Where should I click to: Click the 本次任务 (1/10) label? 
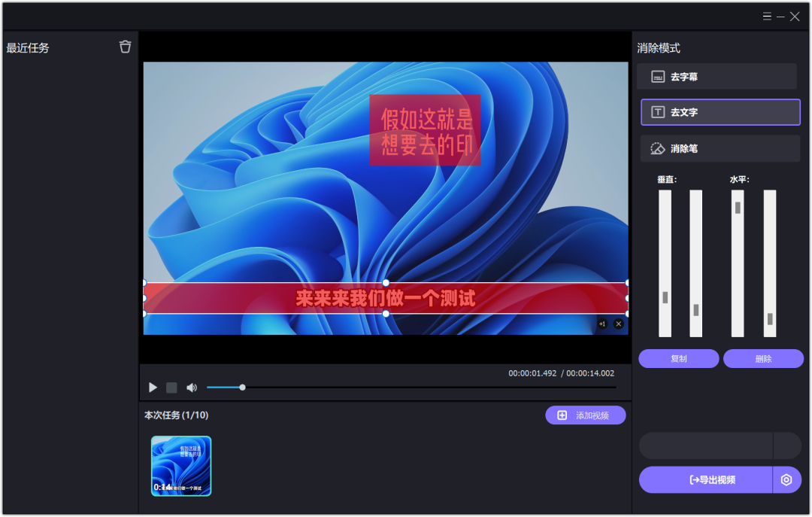click(x=176, y=415)
